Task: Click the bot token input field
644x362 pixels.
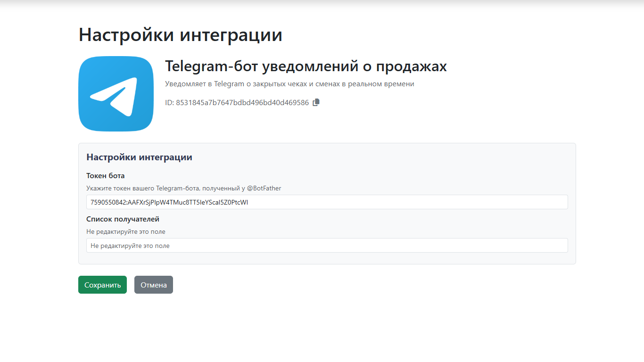Action: click(x=327, y=202)
